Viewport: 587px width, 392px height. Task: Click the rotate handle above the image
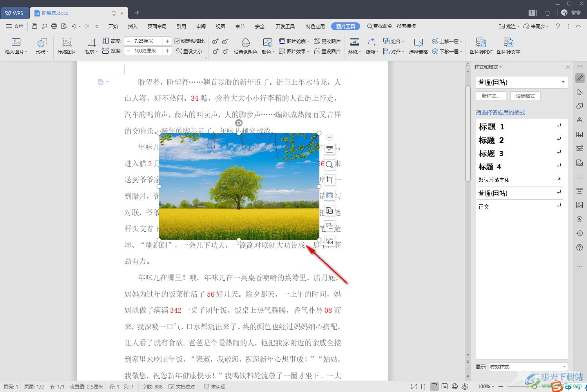tap(239, 123)
